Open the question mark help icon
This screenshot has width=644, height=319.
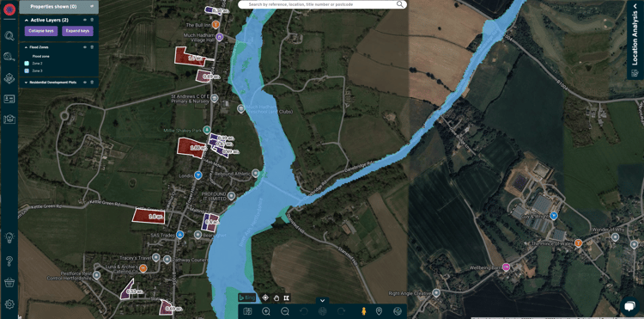(9, 261)
